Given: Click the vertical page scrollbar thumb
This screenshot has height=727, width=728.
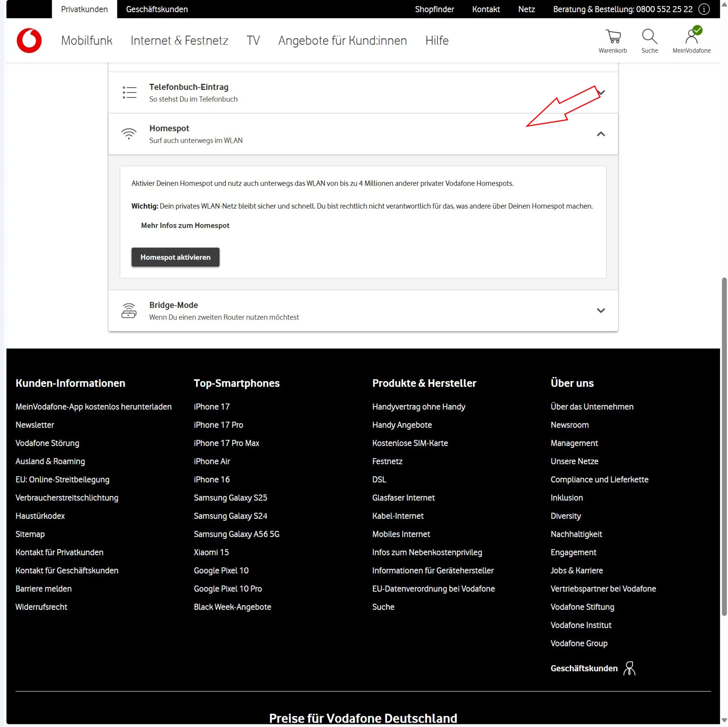Looking at the screenshot, I should point(724,447).
